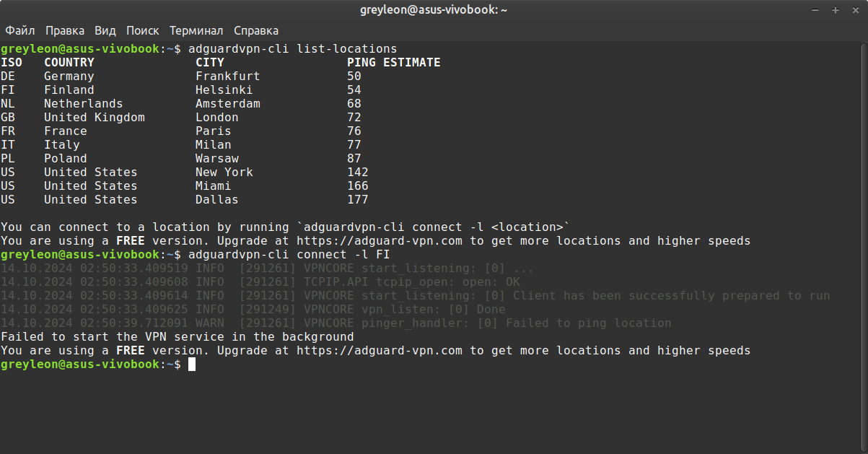
Task: Click the CITY column header
Action: tap(210, 63)
